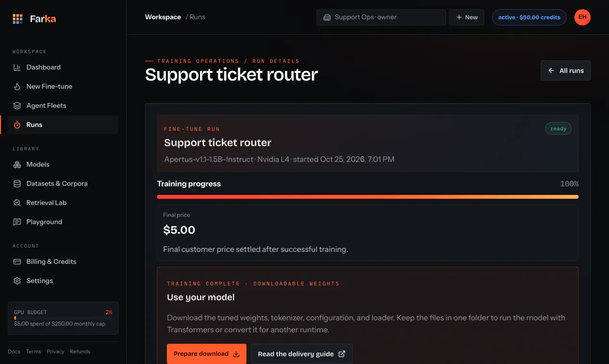Click the Playground chat icon

(x=17, y=222)
